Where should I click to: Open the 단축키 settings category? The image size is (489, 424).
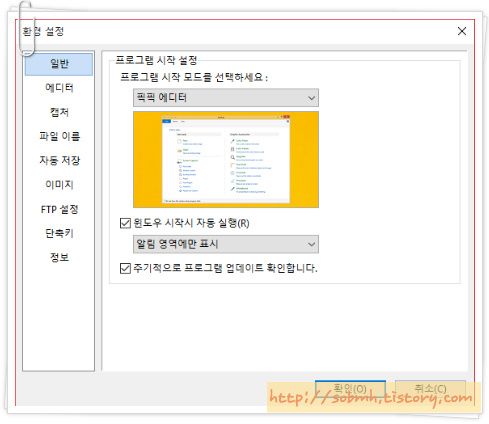coord(59,233)
